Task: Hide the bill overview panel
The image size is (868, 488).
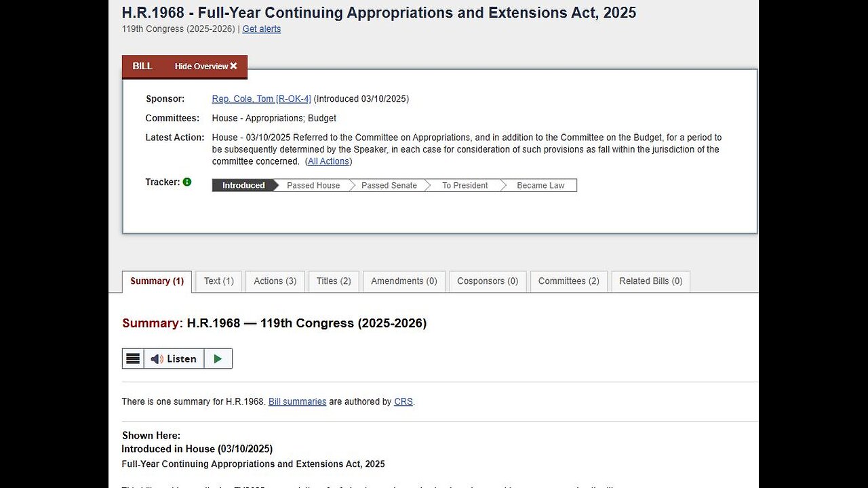Action: pos(206,66)
